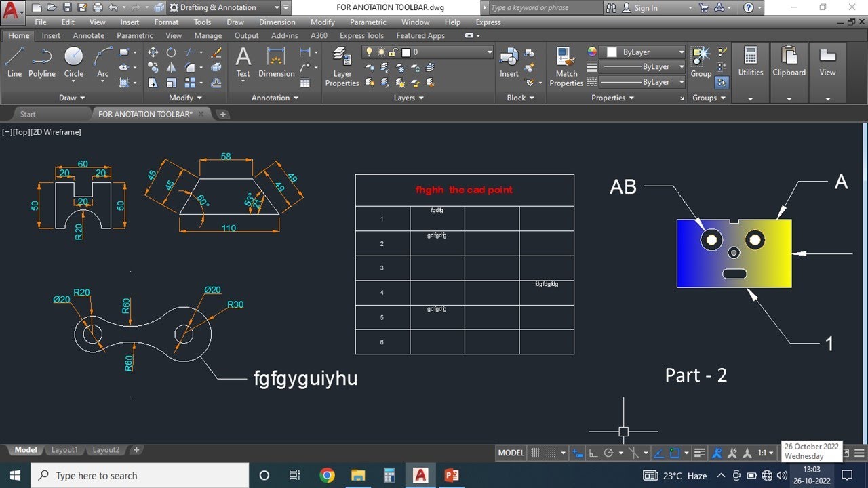Click the layer 0 color swatch
This screenshot has height=488, width=868.
click(406, 52)
